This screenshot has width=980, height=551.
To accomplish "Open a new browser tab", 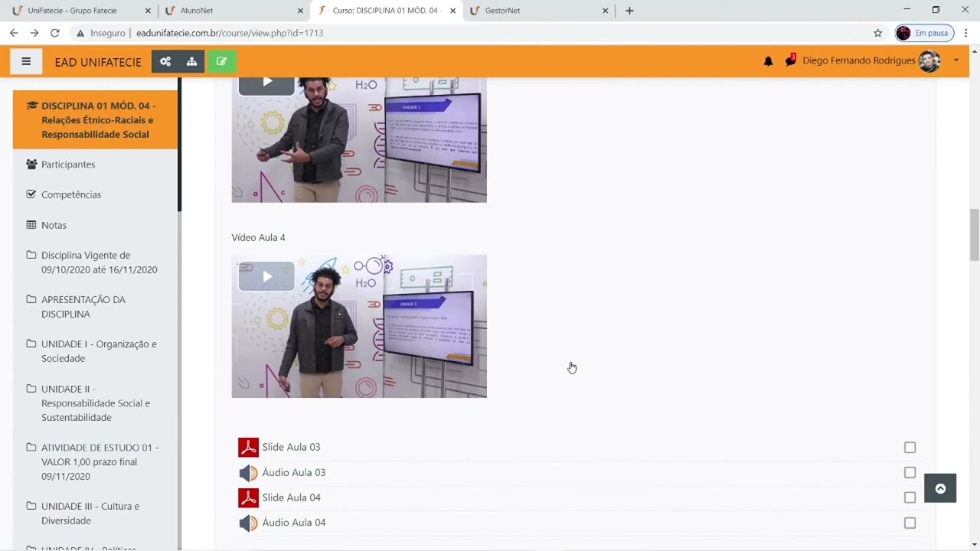I will click(x=629, y=11).
